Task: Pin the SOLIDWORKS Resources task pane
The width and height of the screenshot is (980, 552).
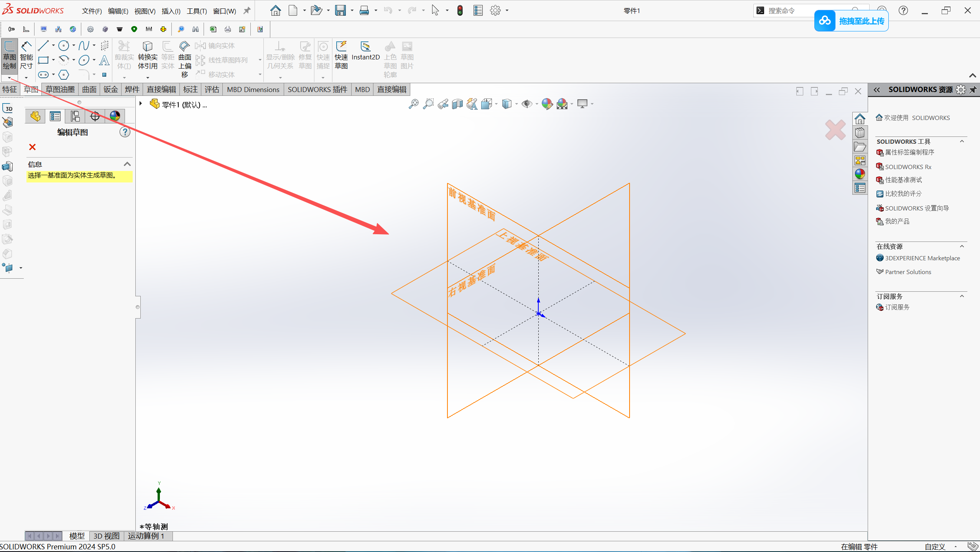Action: [973, 90]
